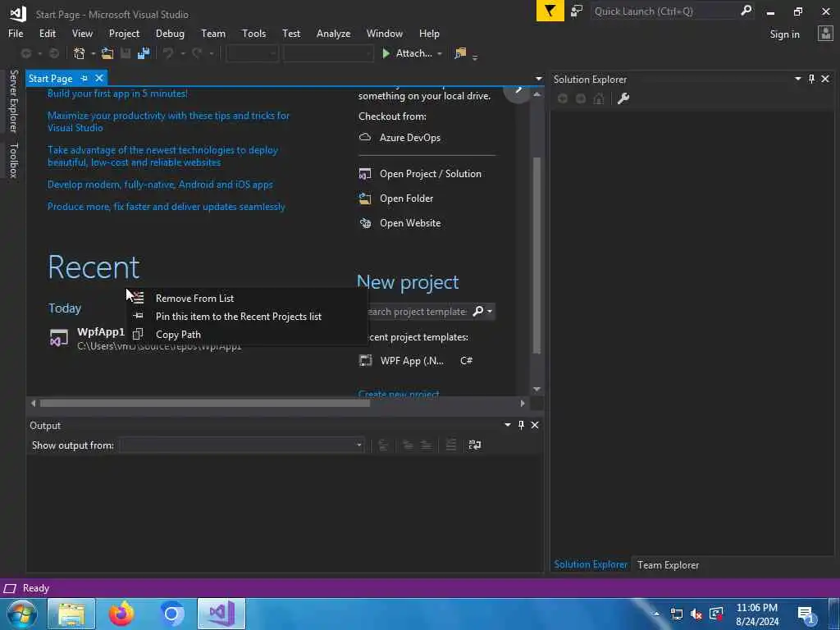Viewport: 840px width, 630px height.
Task: Open the Solution Explorer window options arrow
Action: 797,79
